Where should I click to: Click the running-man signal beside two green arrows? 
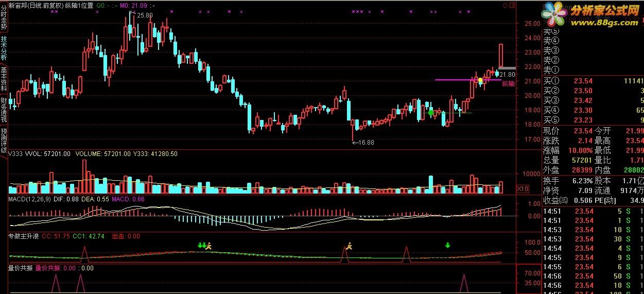pyautogui.click(x=208, y=246)
